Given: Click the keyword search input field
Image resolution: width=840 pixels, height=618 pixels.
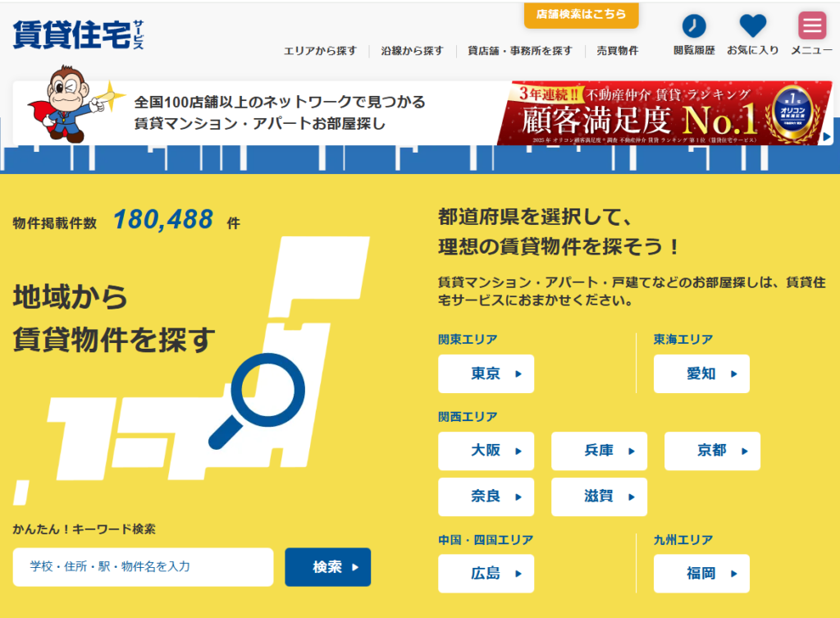Looking at the screenshot, I should pyautogui.click(x=143, y=567).
